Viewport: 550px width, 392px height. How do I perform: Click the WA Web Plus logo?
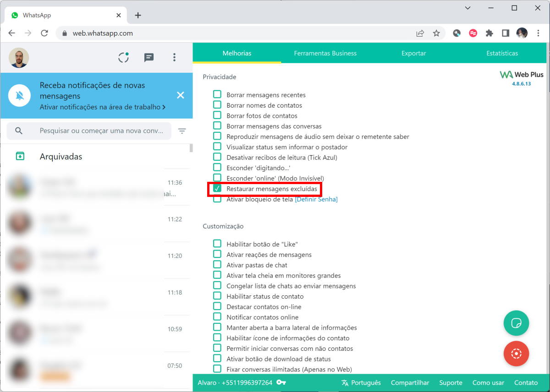point(522,75)
